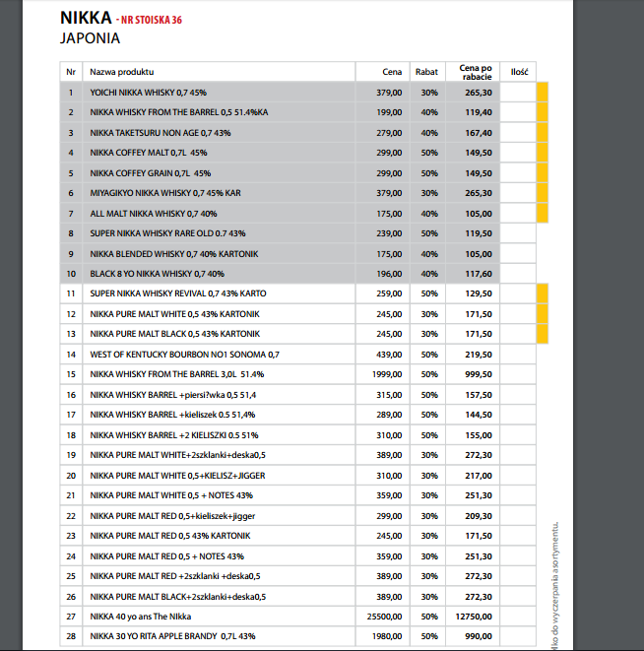
Task: Click yellow marker beside Super Nikka Whisky Revival
Action: [542, 293]
